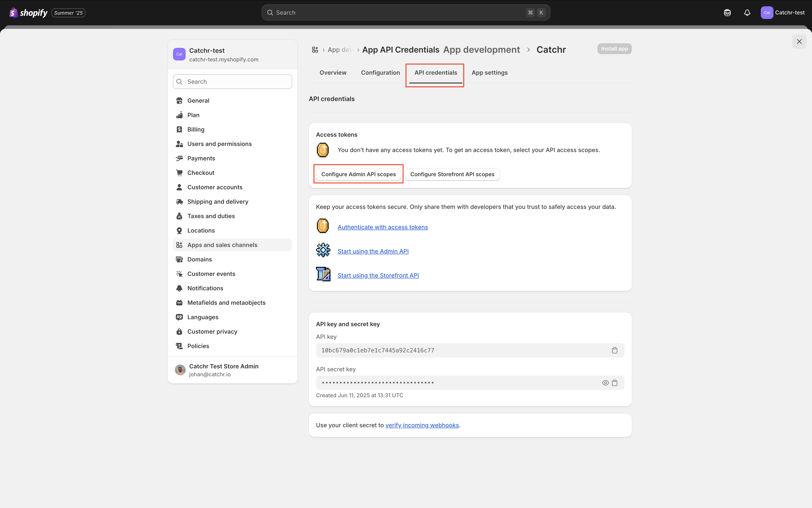Click the breadcrumb apps grid icon
This screenshot has width=812, height=508.
tap(315, 50)
